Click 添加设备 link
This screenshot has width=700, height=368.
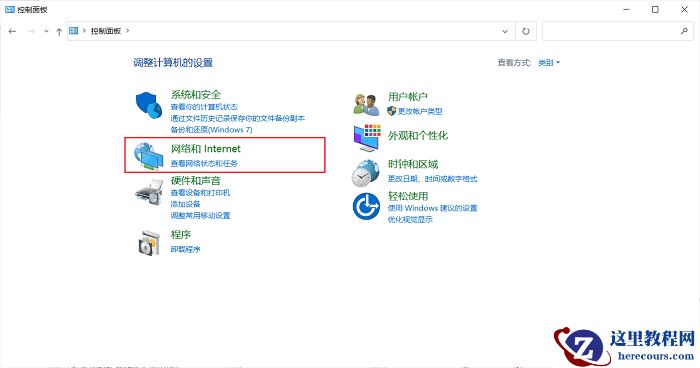tap(185, 204)
